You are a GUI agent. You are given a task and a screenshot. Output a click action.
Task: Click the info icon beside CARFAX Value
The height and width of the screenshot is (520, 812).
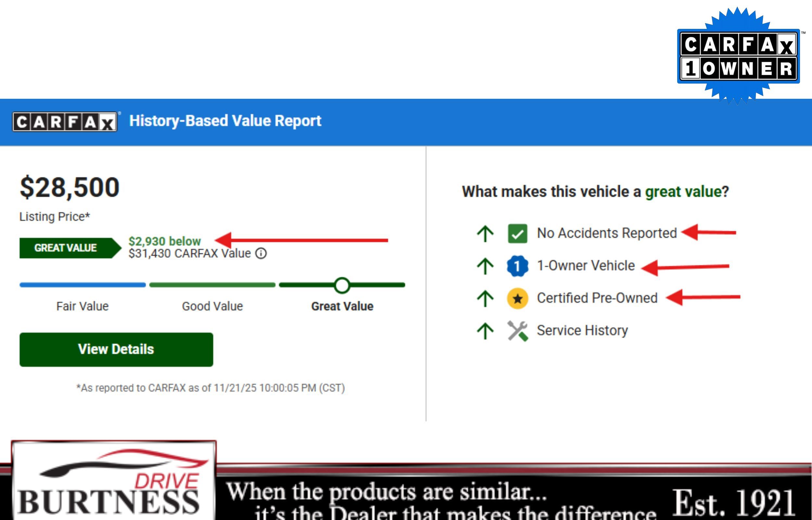point(261,253)
